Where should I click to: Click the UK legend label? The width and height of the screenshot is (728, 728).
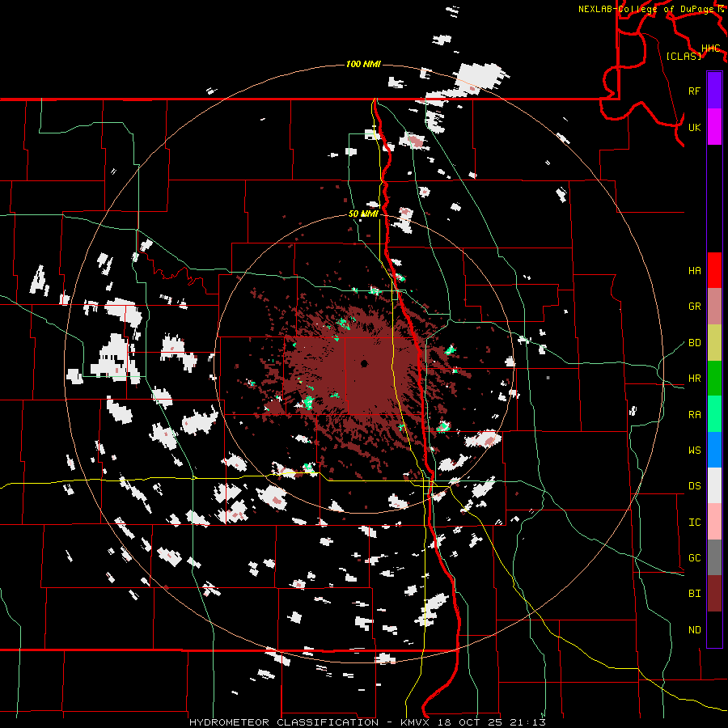(694, 127)
